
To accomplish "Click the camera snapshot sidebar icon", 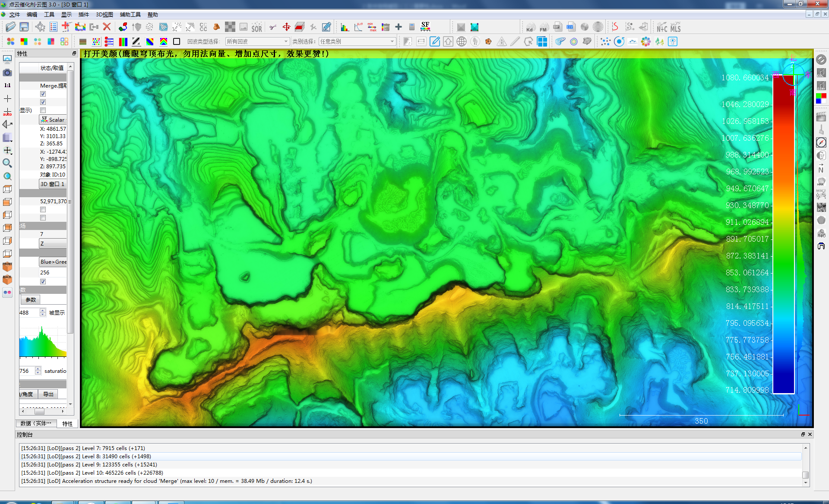I will click(7, 72).
